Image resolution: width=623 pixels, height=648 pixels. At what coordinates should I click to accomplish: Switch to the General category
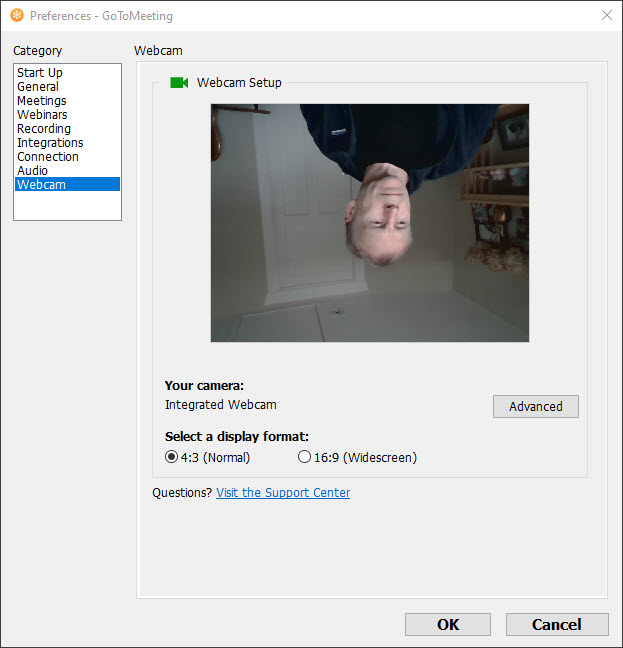tap(38, 87)
